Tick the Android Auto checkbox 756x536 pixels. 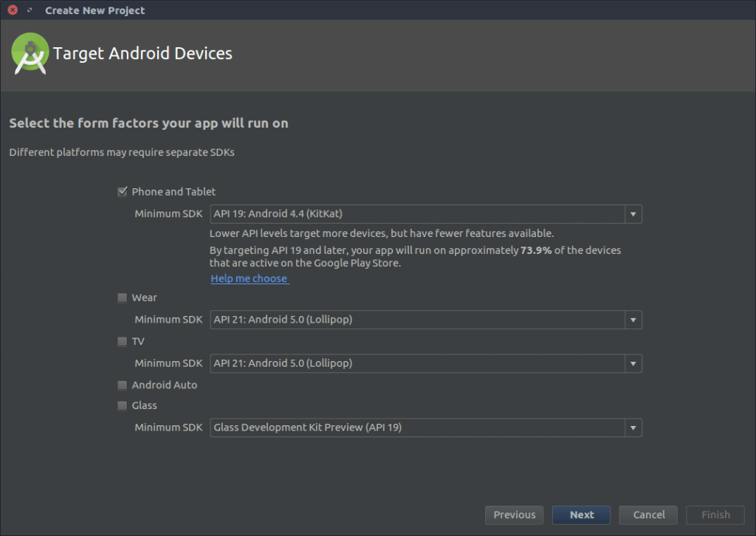tap(123, 385)
